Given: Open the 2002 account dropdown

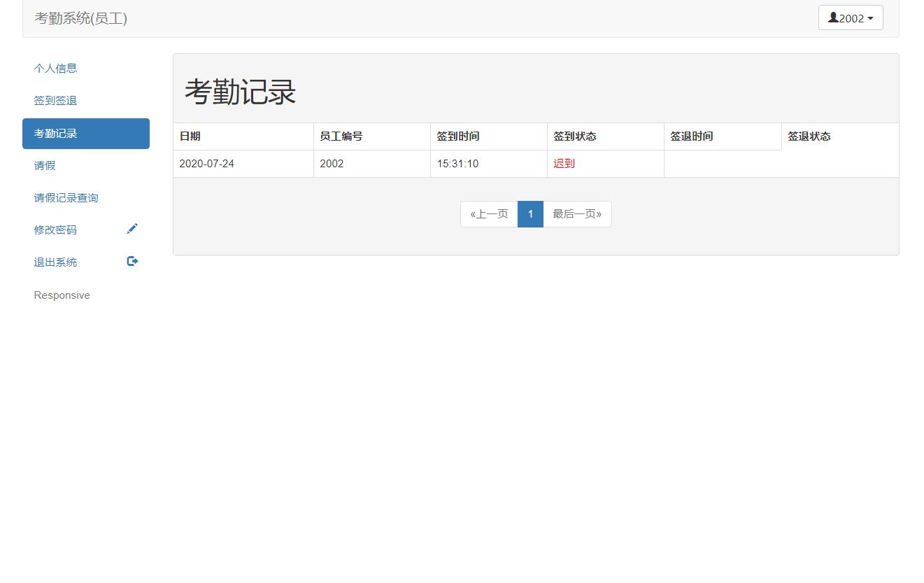Looking at the screenshot, I should point(851,17).
